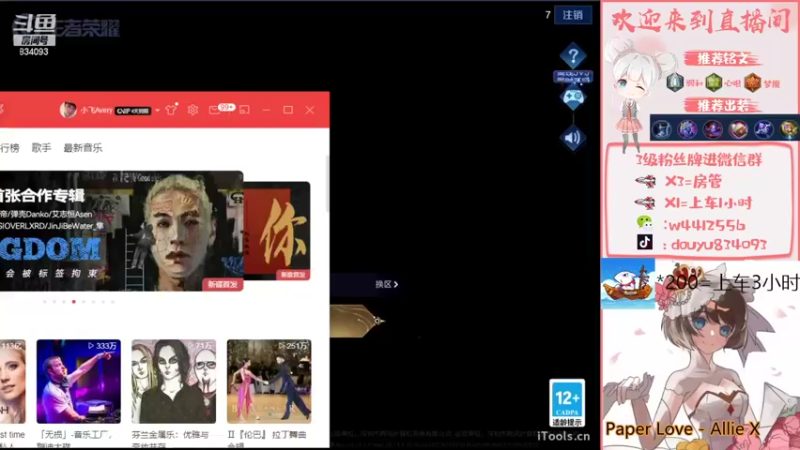The image size is (800, 450).
Task: Open the 12+ CADPA age rating notice
Action: point(567,403)
